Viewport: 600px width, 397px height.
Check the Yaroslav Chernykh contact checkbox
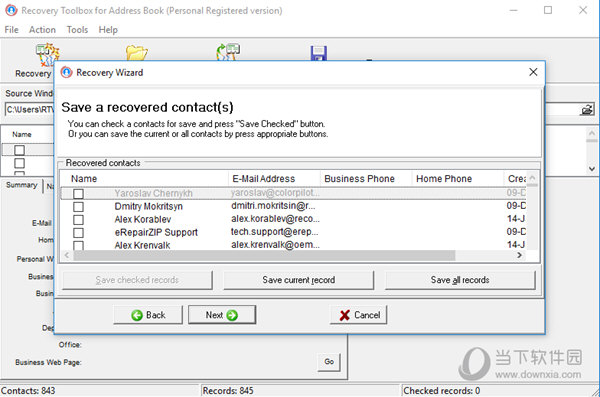[x=78, y=194]
